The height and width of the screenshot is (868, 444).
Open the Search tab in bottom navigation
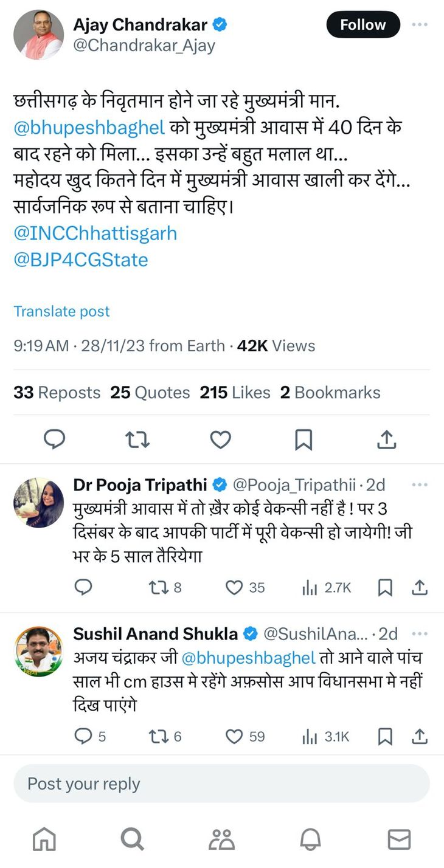click(x=132, y=839)
